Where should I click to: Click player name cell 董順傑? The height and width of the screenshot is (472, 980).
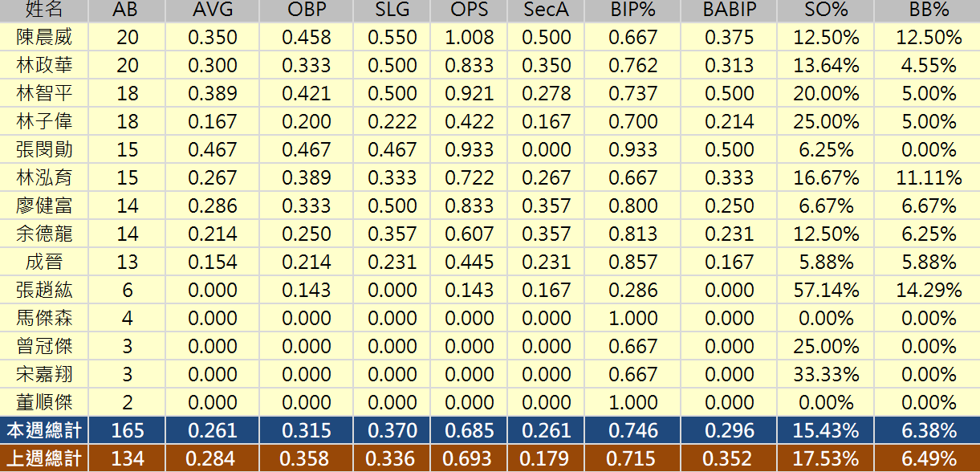click(44, 402)
